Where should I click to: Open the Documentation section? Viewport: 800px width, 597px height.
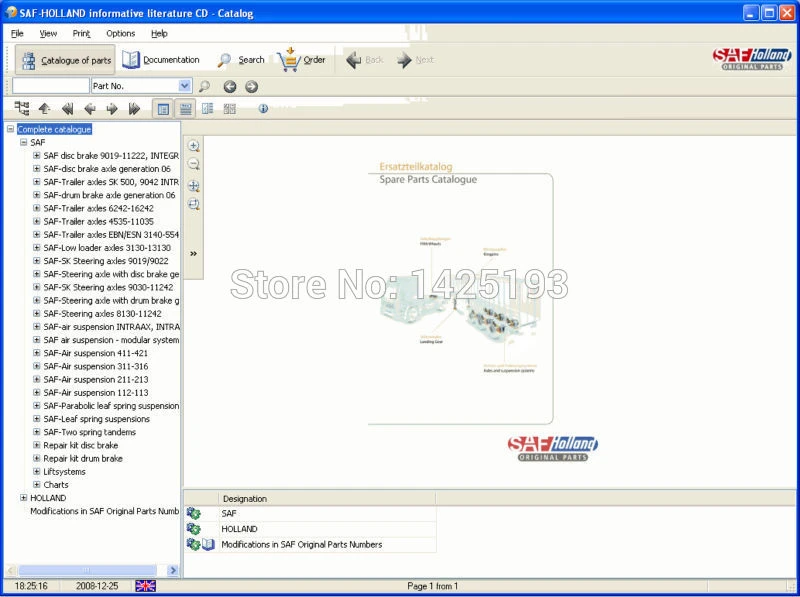(x=160, y=60)
